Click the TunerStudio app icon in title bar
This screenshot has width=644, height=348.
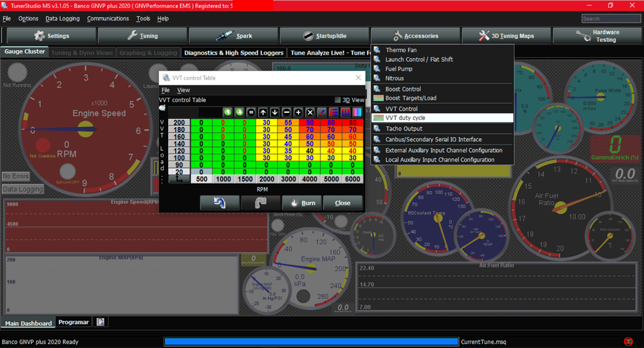[5, 6]
